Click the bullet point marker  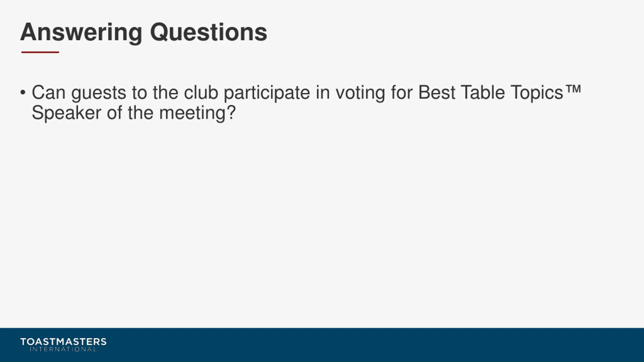click(23, 93)
